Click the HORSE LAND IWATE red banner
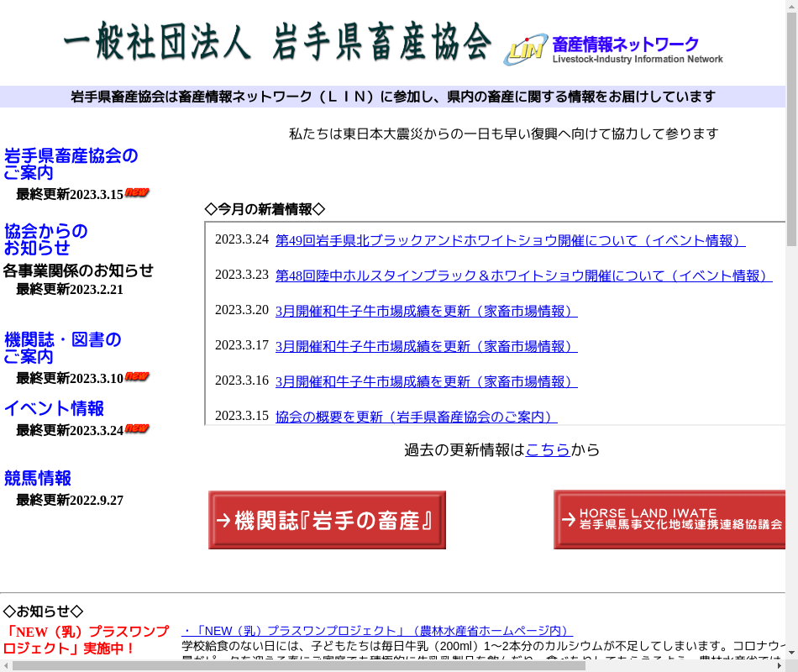This screenshot has width=798, height=672. 669,519
